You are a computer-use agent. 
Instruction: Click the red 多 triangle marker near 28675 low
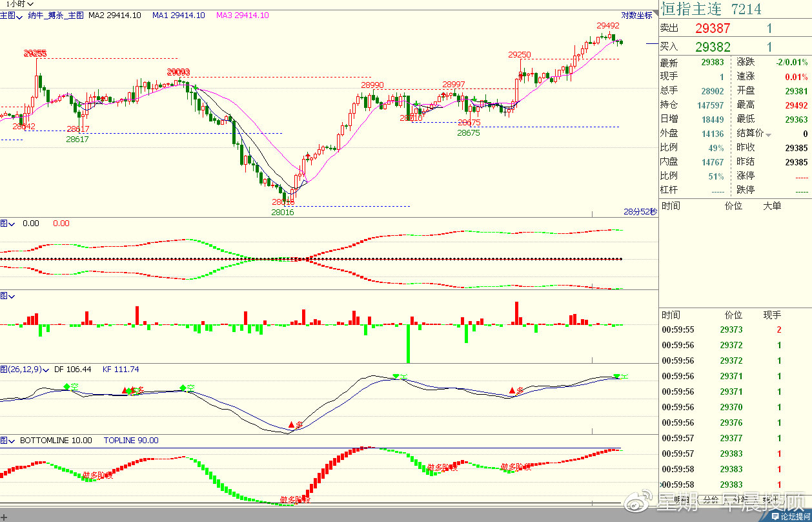513,390
